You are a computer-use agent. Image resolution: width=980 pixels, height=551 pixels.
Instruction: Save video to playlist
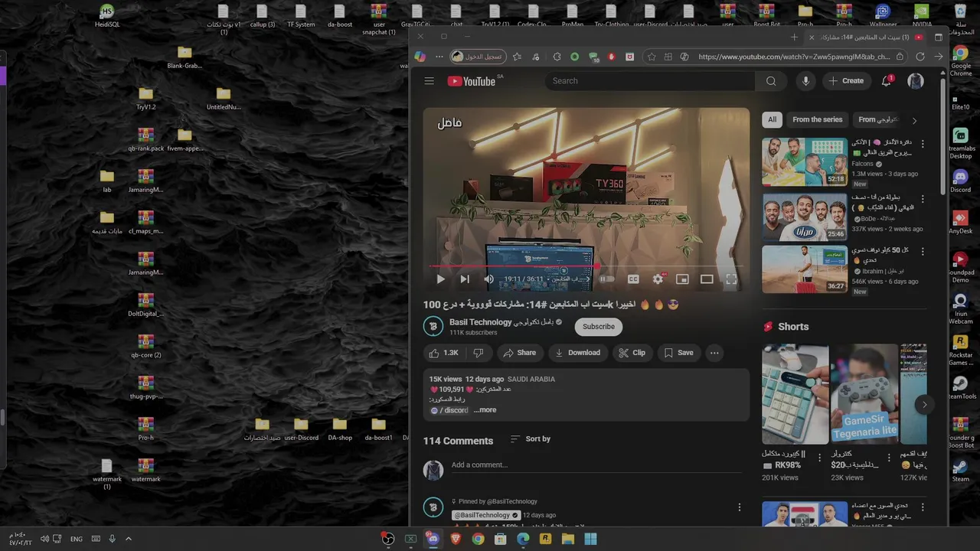coord(679,353)
